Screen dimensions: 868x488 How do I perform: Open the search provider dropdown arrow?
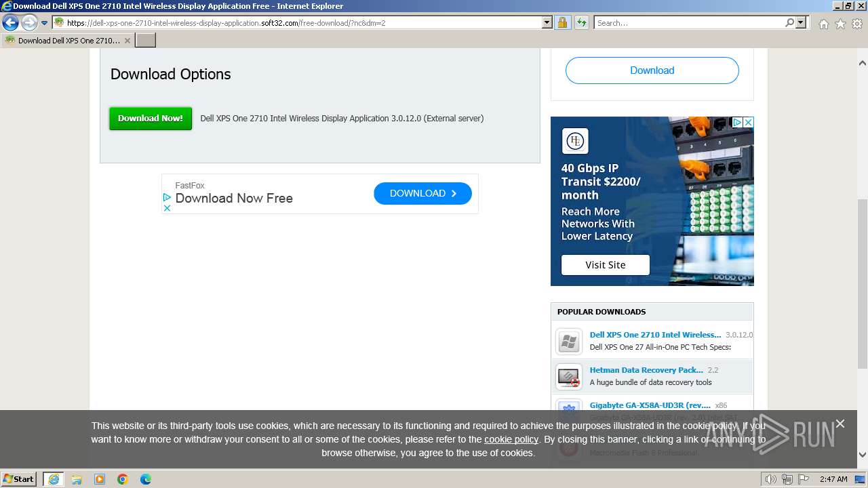[801, 22]
